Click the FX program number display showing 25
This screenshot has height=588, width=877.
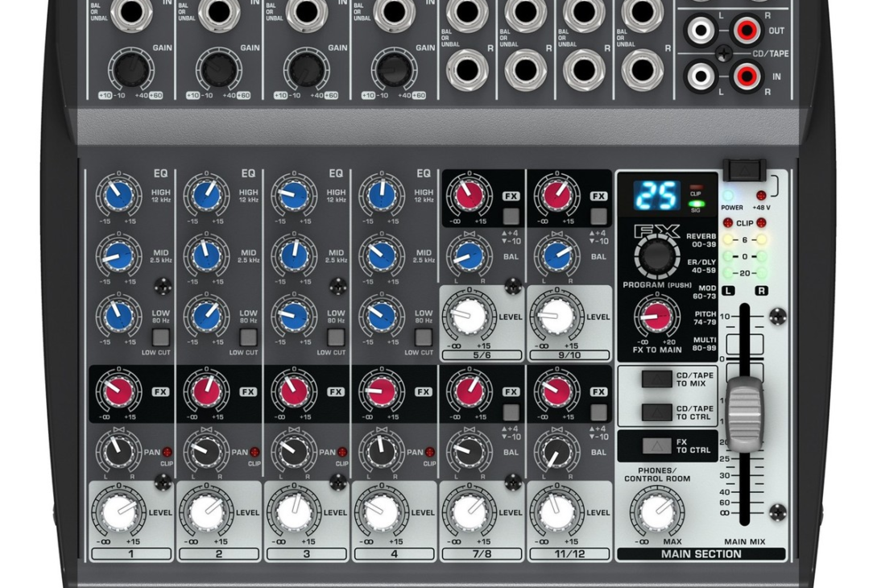pyautogui.click(x=656, y=195)
